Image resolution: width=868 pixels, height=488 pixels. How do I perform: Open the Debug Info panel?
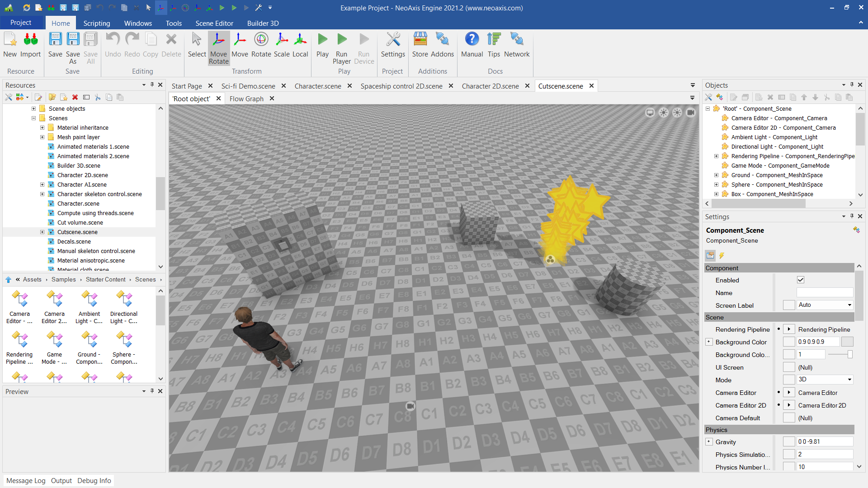pos(94,481)
